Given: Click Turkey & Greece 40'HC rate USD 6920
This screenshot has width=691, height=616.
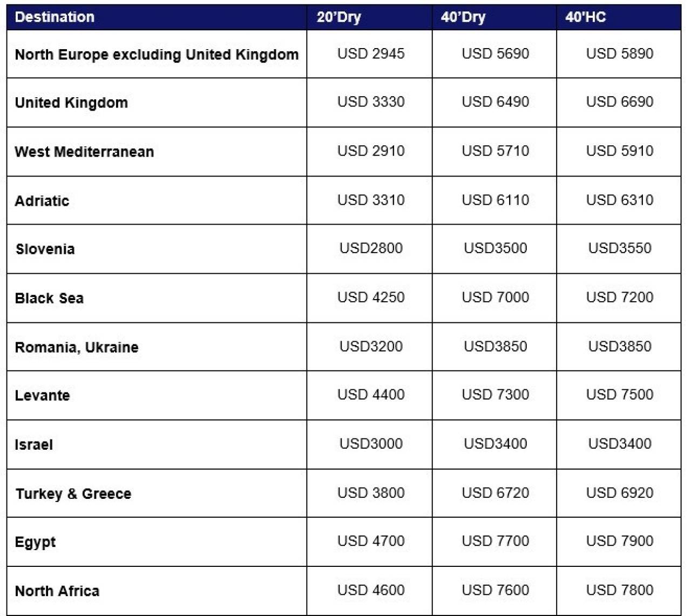Looking at the screenshot, I should (620, 492).
